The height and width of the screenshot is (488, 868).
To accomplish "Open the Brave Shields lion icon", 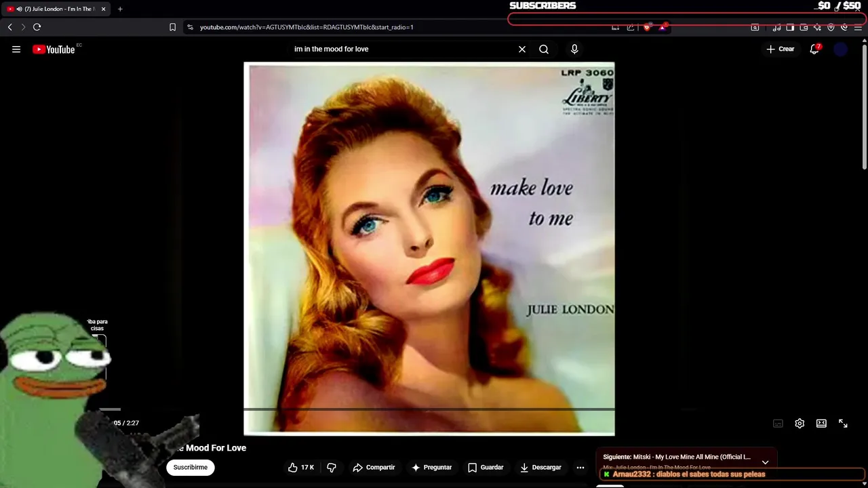I will [x=647, y=27].
